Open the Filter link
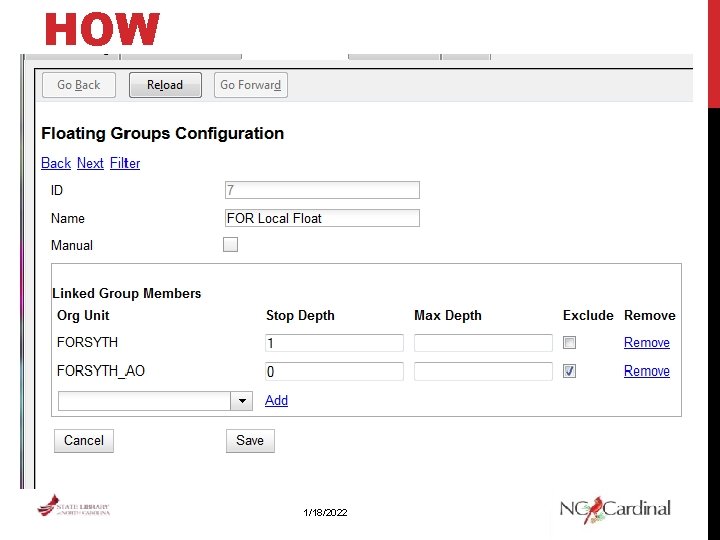 tap(125, 163)
